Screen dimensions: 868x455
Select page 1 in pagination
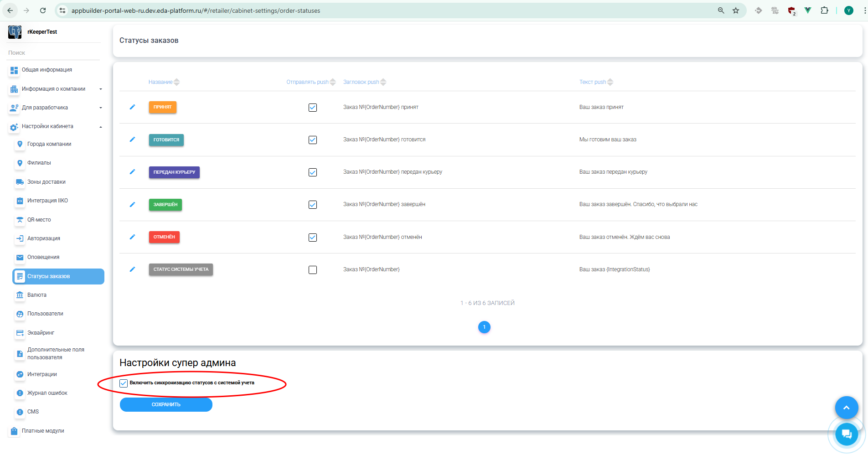click(484, 327)
